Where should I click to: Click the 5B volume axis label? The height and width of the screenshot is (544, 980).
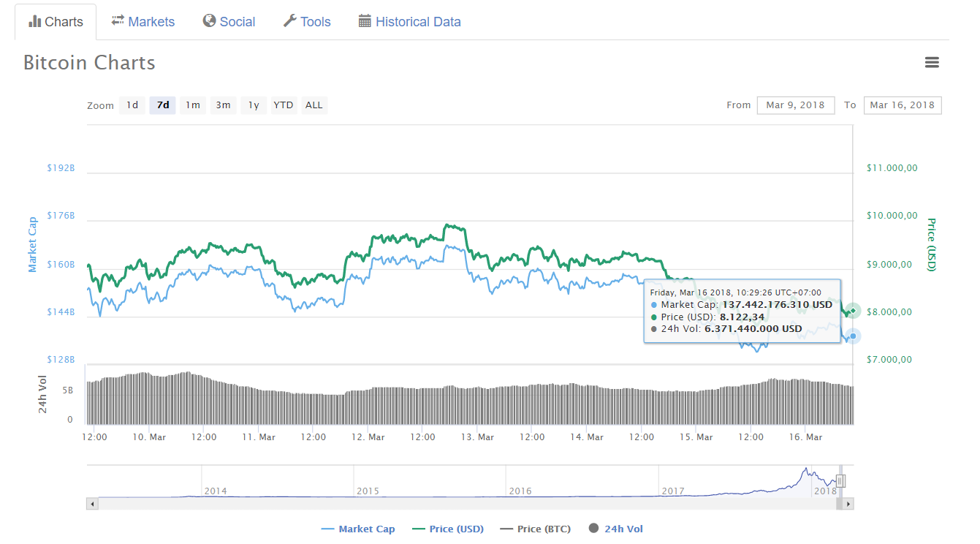[67, 391]
